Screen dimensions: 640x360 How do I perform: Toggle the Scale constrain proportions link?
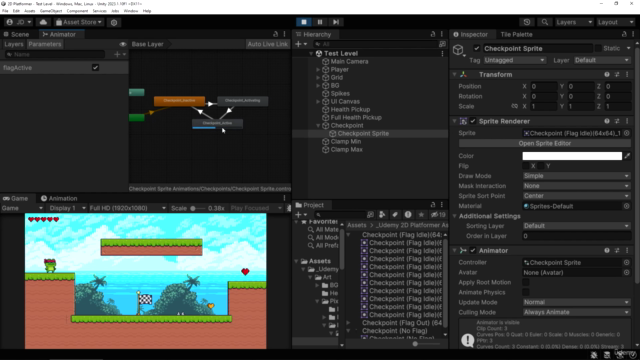pyautogui.click(x=514, y=106)
